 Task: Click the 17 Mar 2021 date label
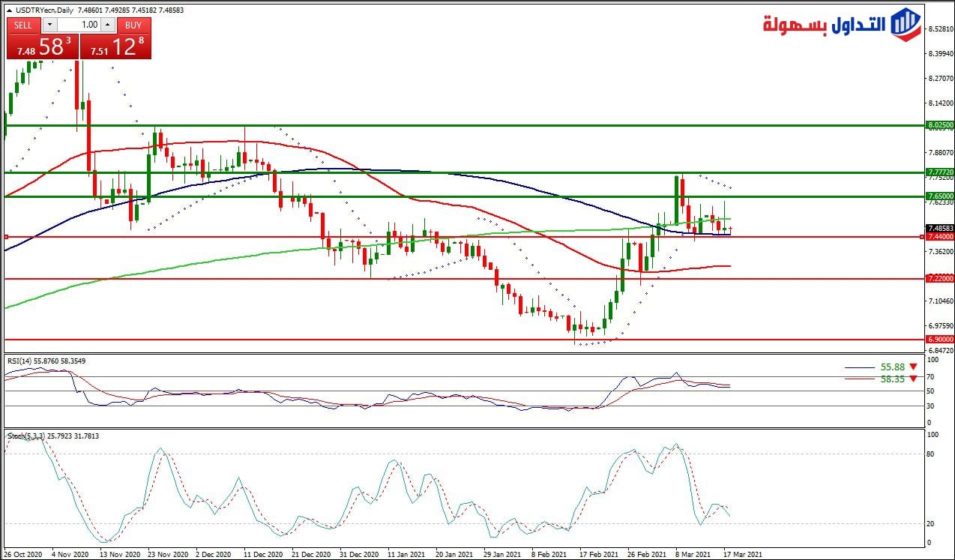coord(742,555)
